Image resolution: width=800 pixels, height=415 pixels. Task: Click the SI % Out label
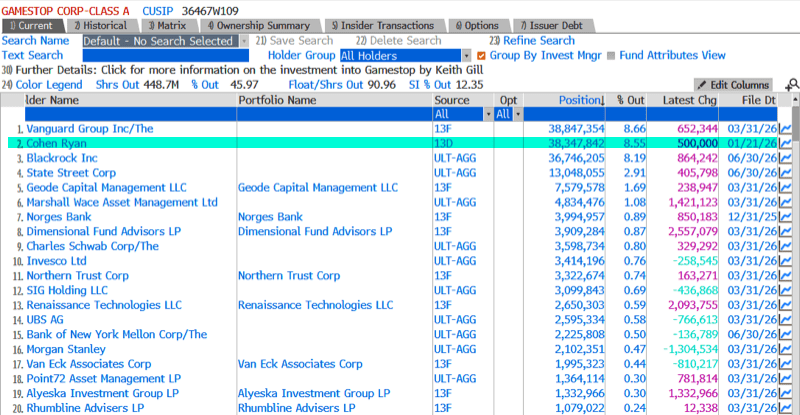430,85
